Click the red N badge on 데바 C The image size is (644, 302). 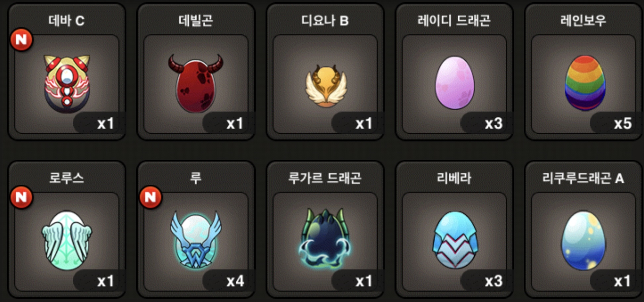pyautogui.click(x=22, y=40)
